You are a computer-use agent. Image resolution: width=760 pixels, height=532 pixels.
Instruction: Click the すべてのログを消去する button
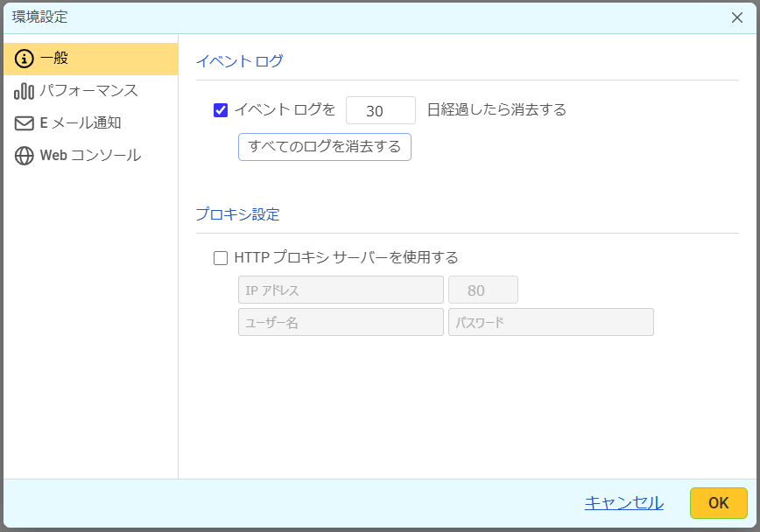[325, 147]
